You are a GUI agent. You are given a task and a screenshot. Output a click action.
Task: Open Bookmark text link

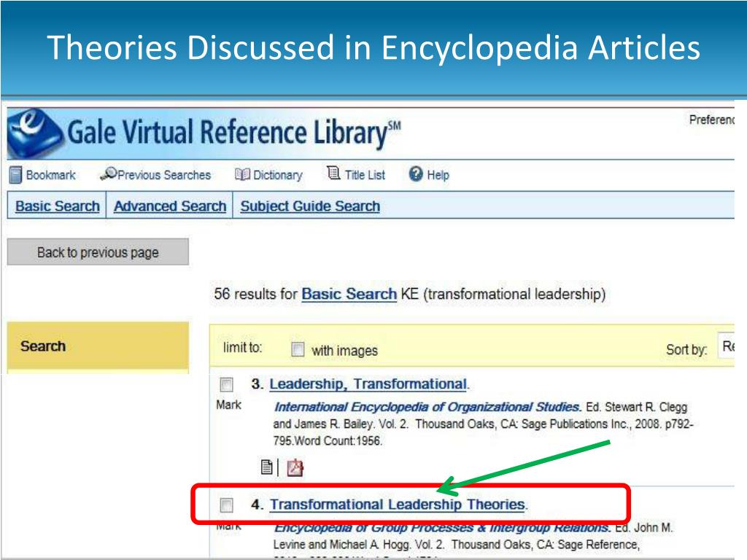[51, 175]
